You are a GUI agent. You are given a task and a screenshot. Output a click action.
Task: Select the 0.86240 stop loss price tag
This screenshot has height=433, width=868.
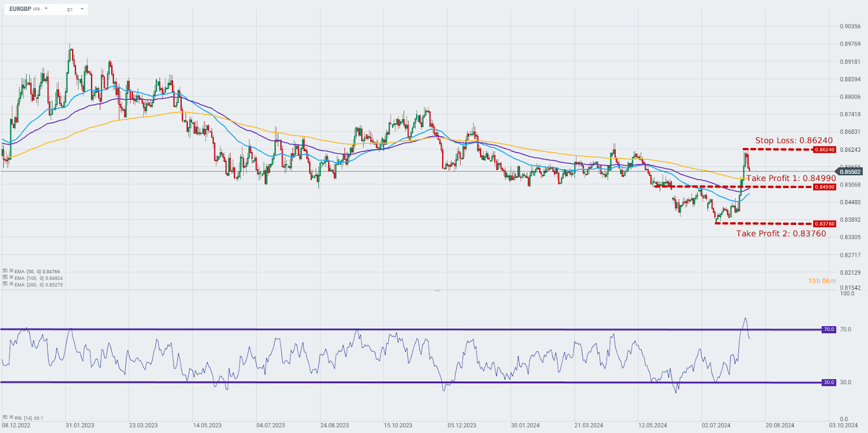824,150
